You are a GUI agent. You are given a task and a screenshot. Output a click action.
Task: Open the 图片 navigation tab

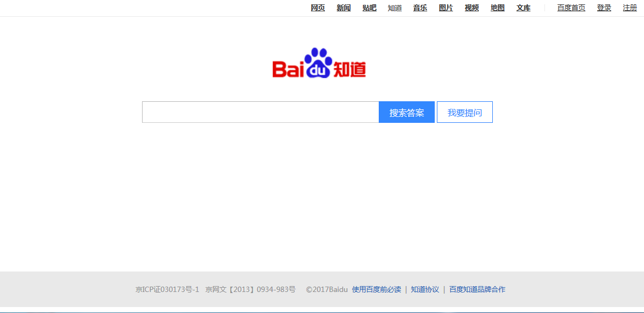pyautogui.click(x=446, y=8)
